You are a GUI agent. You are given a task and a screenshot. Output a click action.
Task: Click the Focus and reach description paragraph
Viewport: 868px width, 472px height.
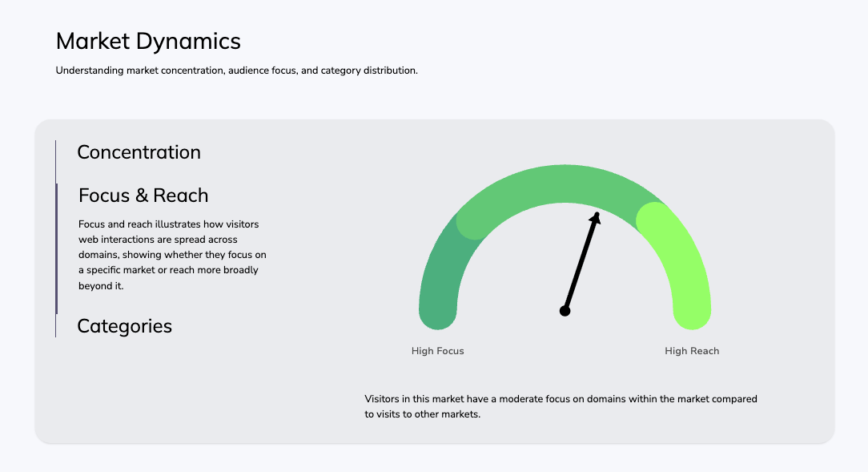(x=172, y=255)
